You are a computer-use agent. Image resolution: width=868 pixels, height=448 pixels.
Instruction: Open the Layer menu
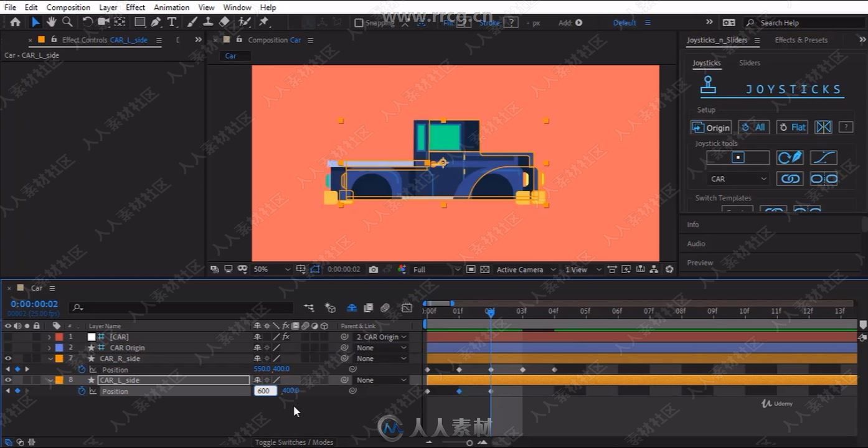108,7
